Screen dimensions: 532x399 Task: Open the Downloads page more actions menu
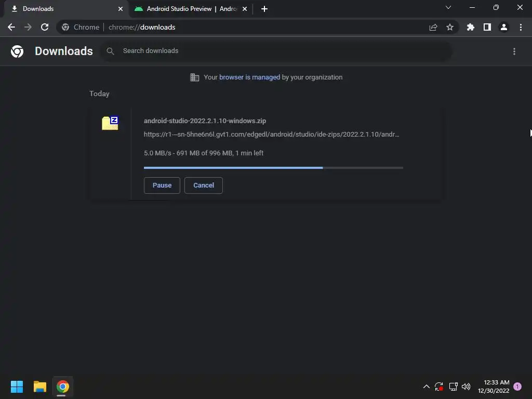click(x=514, y=51)
